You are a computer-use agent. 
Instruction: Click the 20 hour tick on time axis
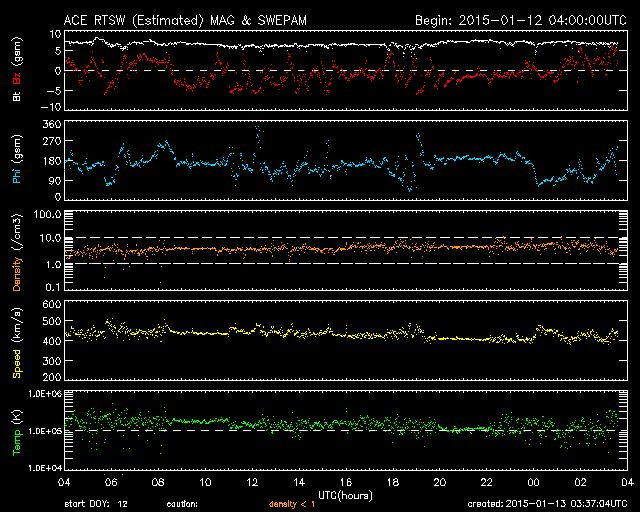pyautogui.click(x=439, y=483)
